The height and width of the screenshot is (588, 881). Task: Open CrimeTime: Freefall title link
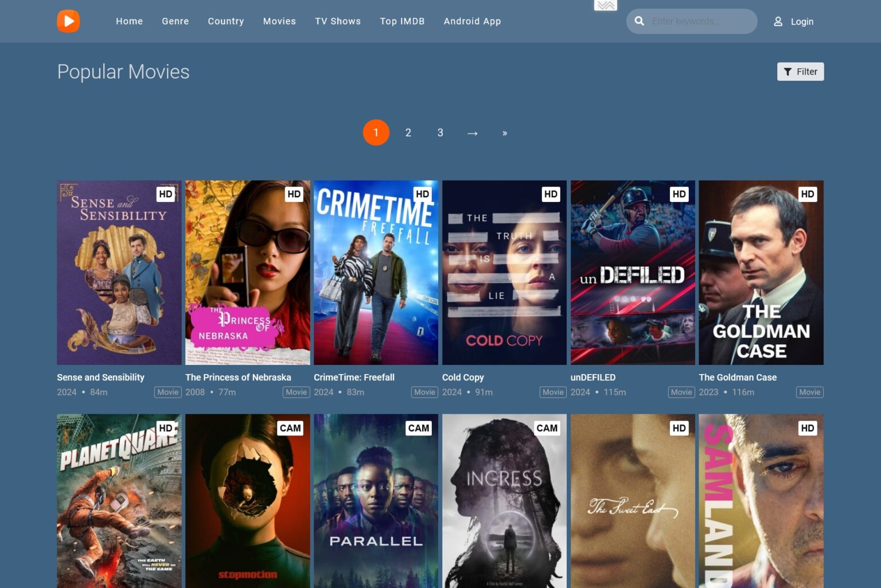coord(354,377)
